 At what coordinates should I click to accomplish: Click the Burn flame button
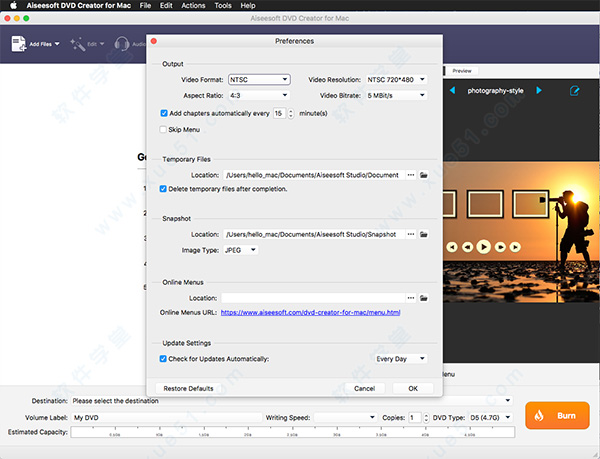tap(557, 415)
